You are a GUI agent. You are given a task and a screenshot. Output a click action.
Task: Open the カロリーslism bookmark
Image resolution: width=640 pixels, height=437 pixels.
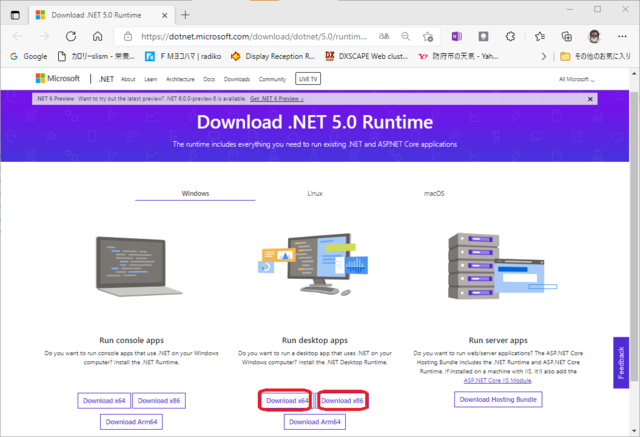pos(96,56)
